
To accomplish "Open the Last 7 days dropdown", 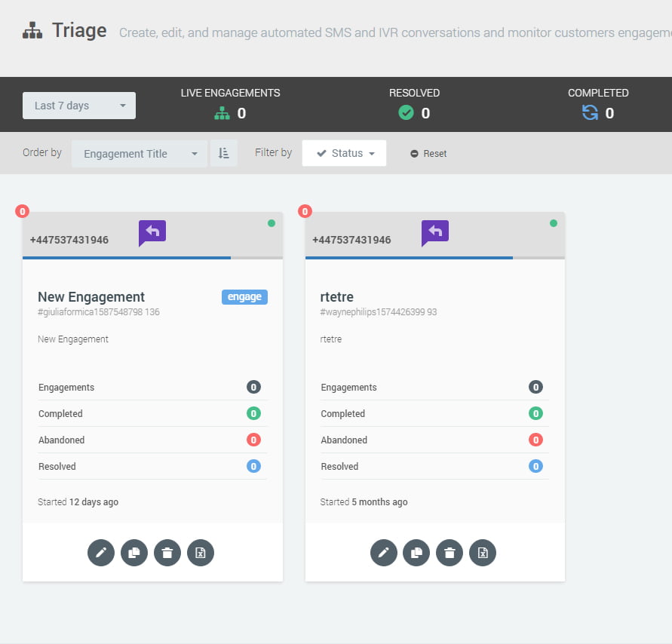I will [x=79, y=106].
